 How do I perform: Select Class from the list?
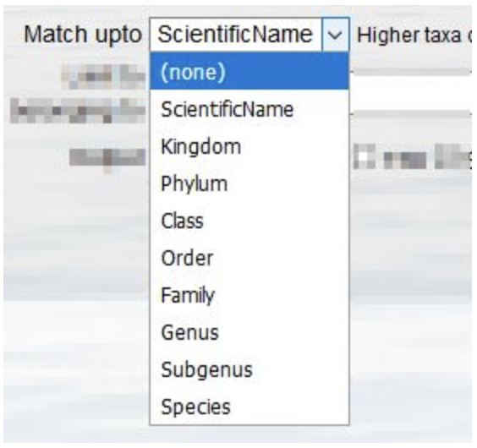(x=249, y=221)
